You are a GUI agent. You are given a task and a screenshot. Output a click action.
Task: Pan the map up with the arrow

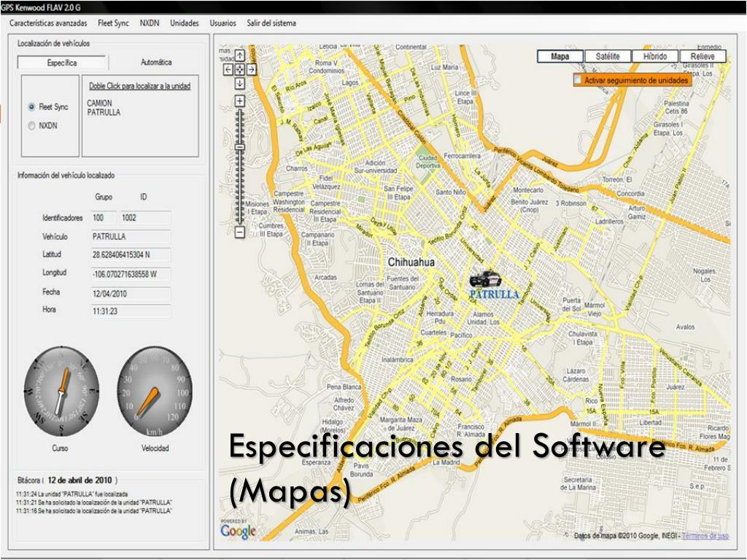coord(239,56)
